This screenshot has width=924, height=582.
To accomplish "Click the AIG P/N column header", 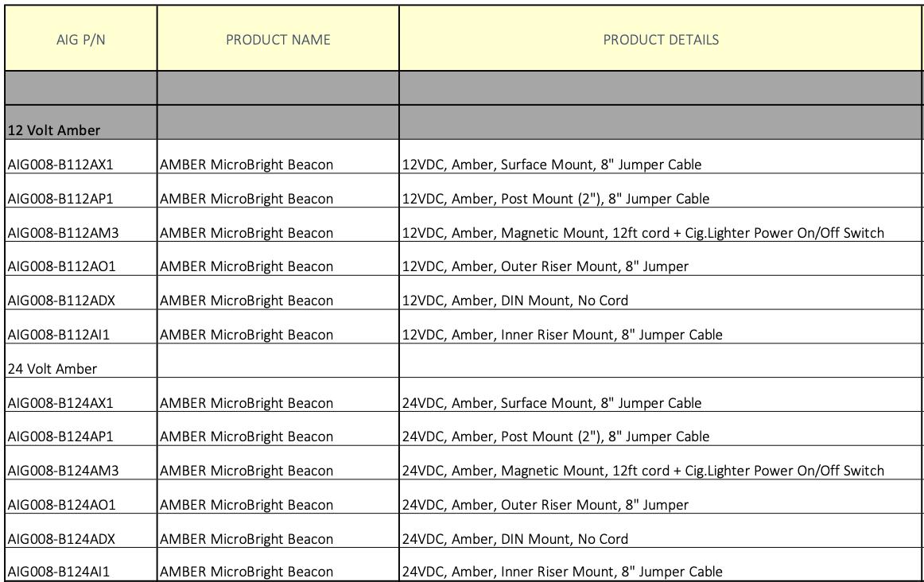I will pyautogui.click(x=81, y=40).
